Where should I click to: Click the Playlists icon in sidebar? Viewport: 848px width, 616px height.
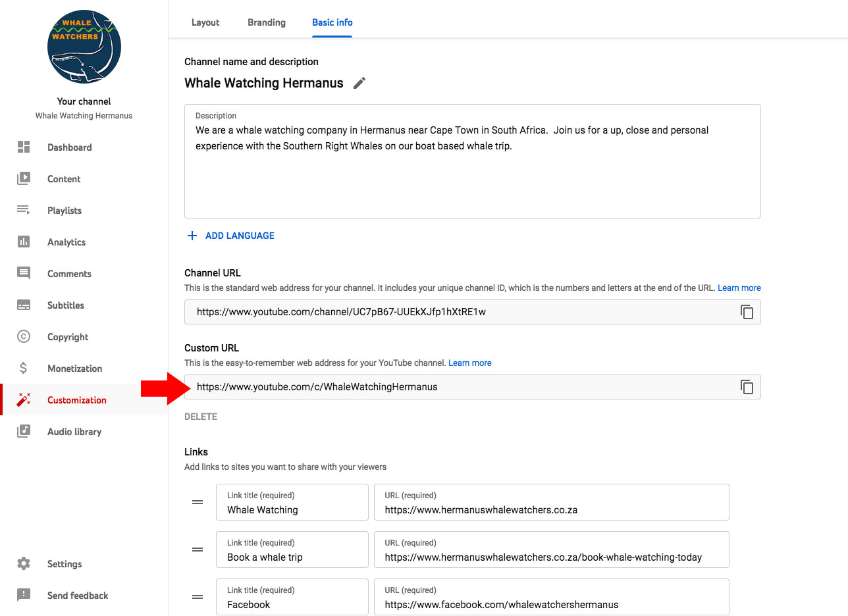[24, 210]
